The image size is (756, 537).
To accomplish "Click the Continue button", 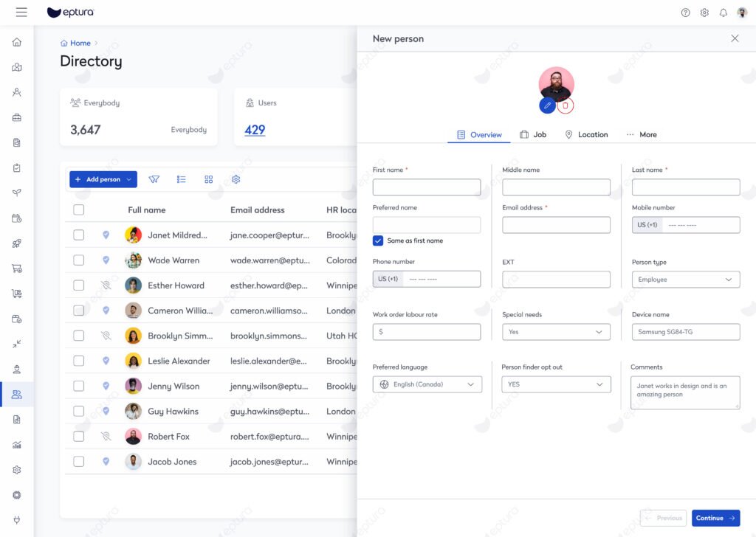I will point(715,518).
